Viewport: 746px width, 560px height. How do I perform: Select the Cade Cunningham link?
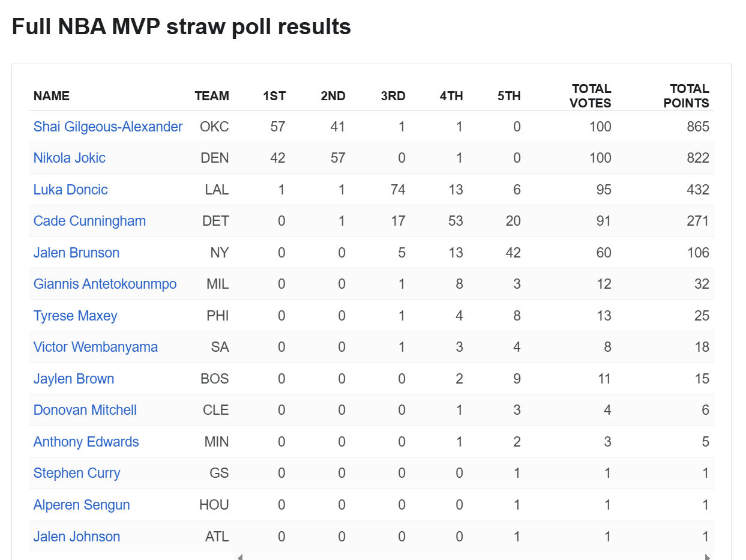[x=89, y=221]
